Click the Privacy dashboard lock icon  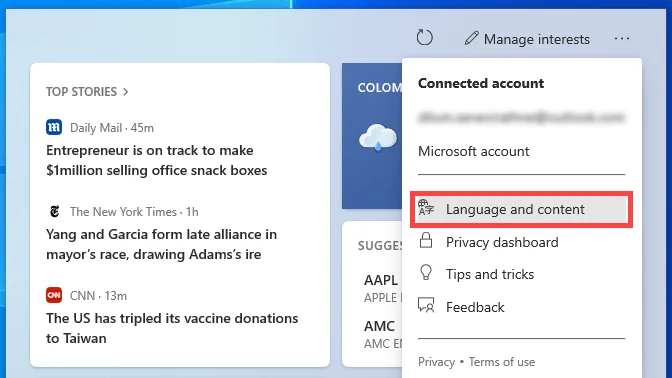click(426, 241)
